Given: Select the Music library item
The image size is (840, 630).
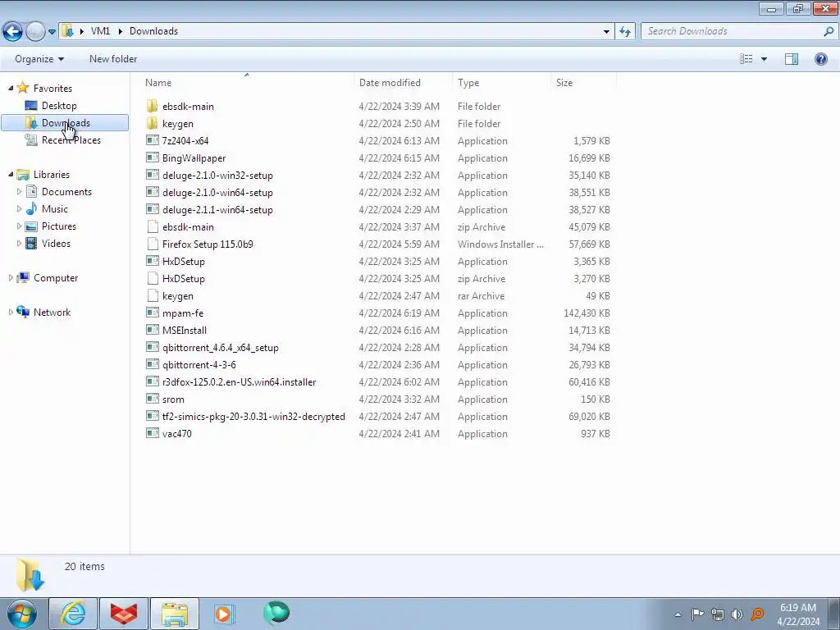Looking at the screenshot, I should point(55,209).
